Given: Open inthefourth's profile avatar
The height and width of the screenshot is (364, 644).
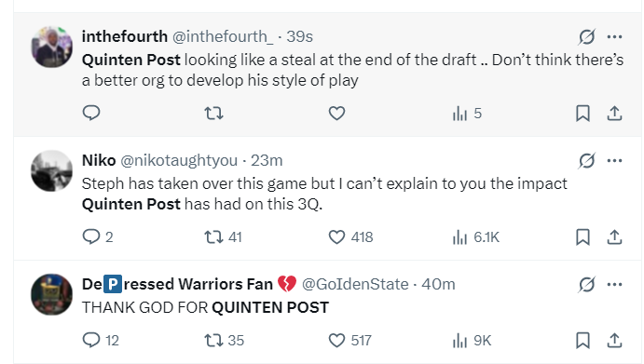Looking at the screenshot, I should click(x=52, y=47).
